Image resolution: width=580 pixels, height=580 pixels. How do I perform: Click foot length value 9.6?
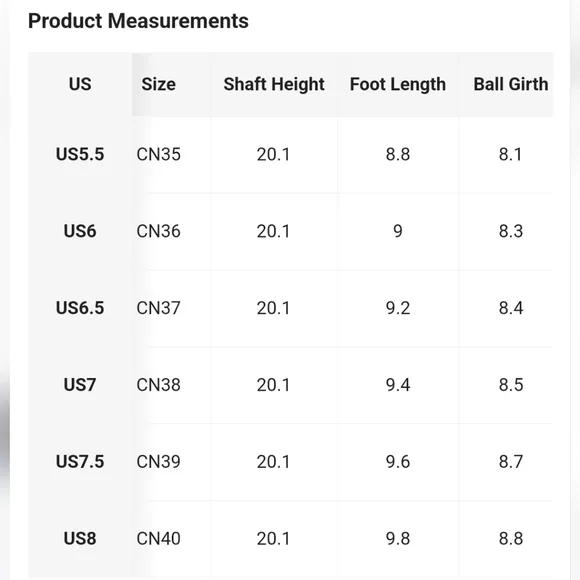point(398,462)
